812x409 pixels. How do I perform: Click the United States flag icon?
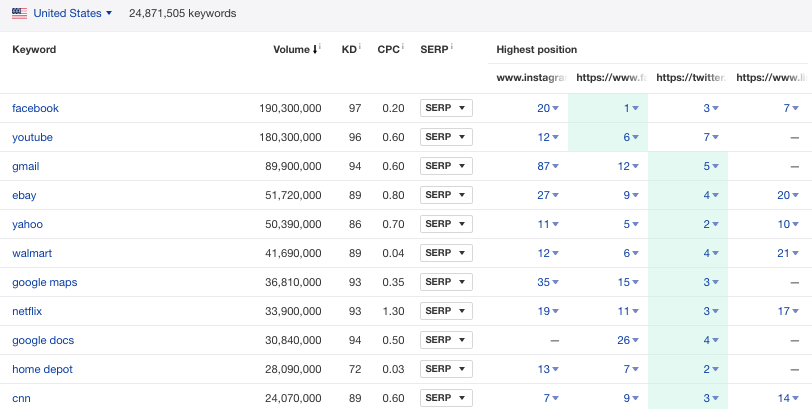(x=19, y=13)
